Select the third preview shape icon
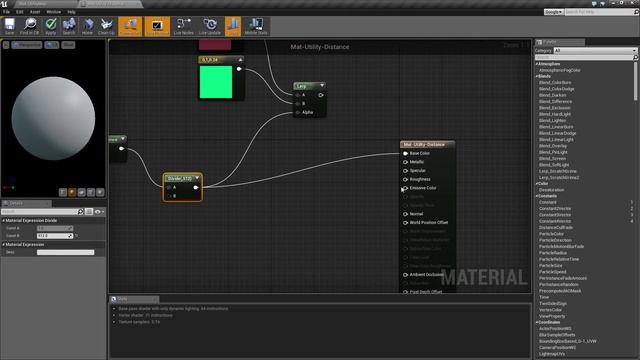The image size is (640, 360). pyautogui.click(x=82, y=192)
